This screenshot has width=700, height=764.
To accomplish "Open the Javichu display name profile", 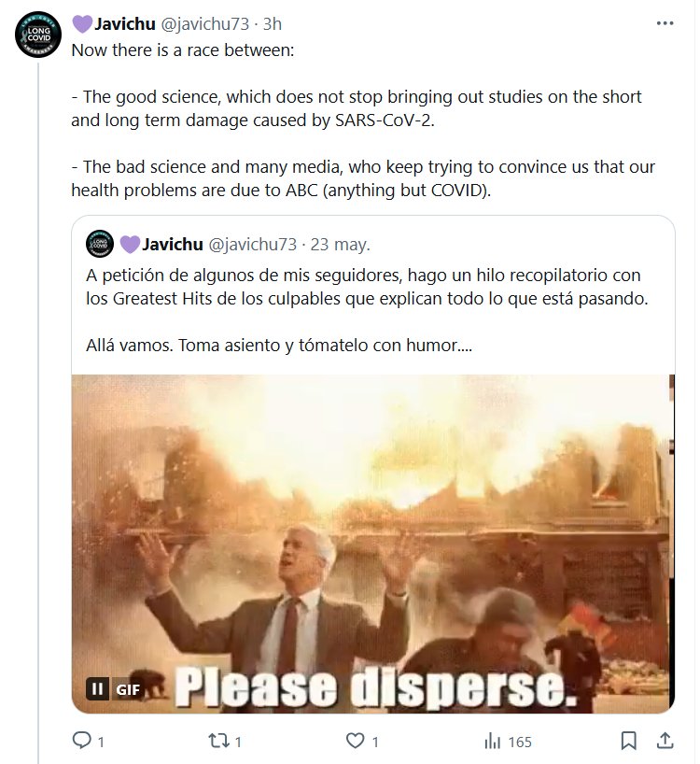I will click(125, 23).
